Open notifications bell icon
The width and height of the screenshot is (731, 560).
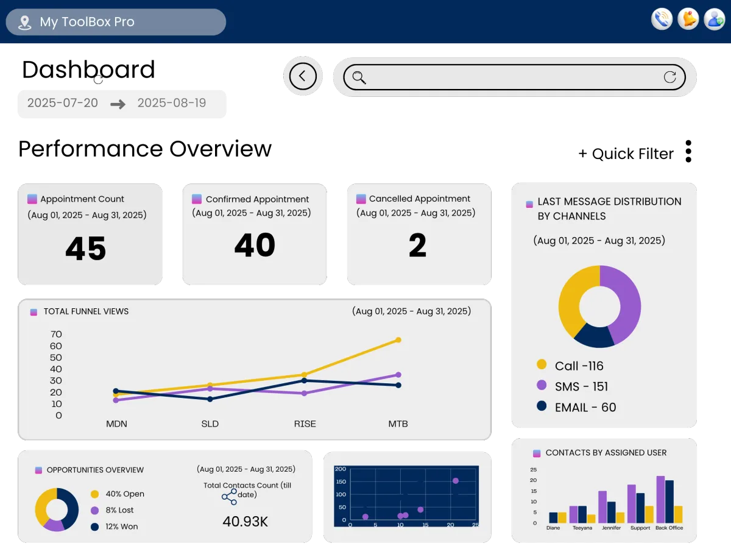pos(688,19)
